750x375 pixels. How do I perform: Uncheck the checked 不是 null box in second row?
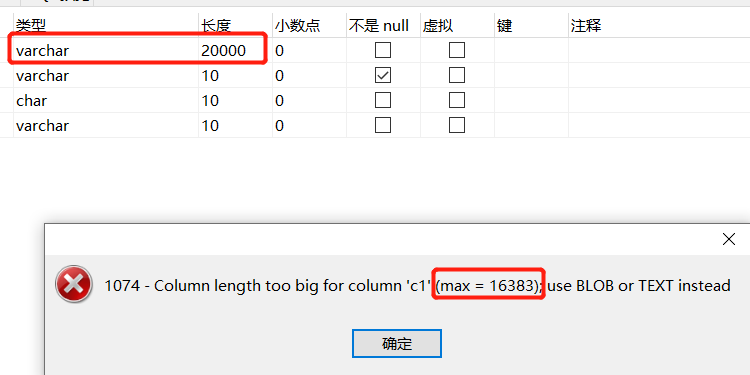[383, 75]
